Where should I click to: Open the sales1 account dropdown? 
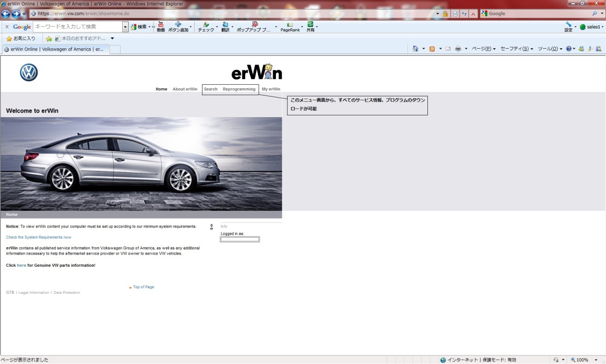tap(591, 27)
